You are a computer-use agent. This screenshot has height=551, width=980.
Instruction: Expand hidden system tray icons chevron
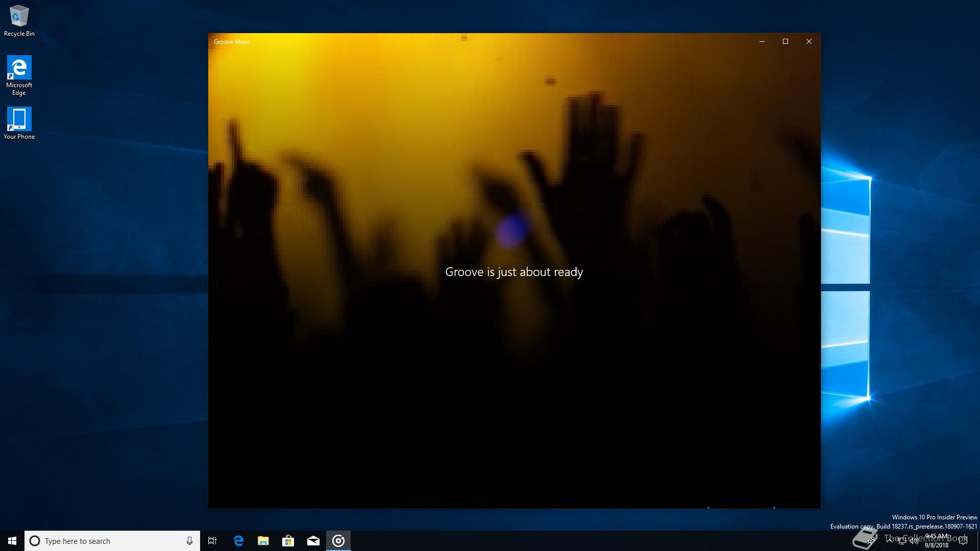coord(890,541)
